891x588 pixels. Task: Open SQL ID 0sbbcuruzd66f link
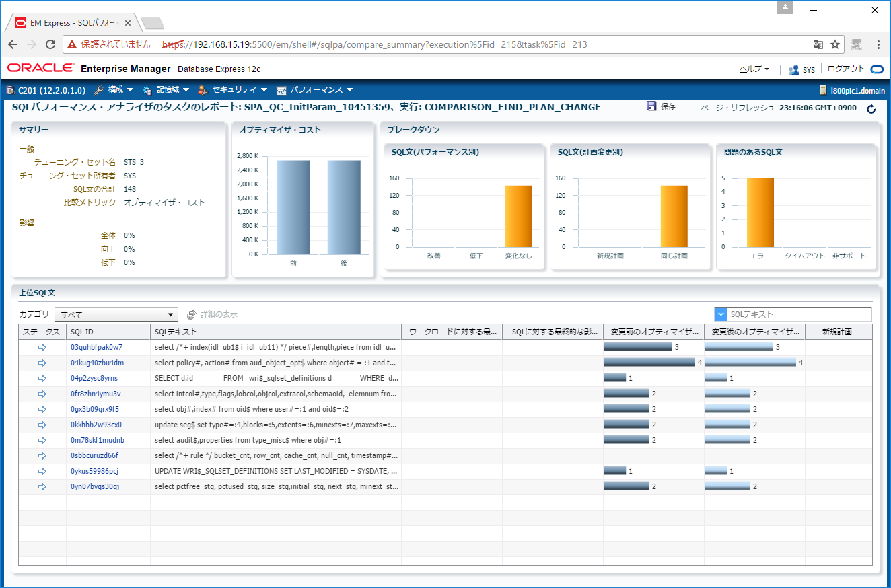pyautogui.click(x=94, y=455)
